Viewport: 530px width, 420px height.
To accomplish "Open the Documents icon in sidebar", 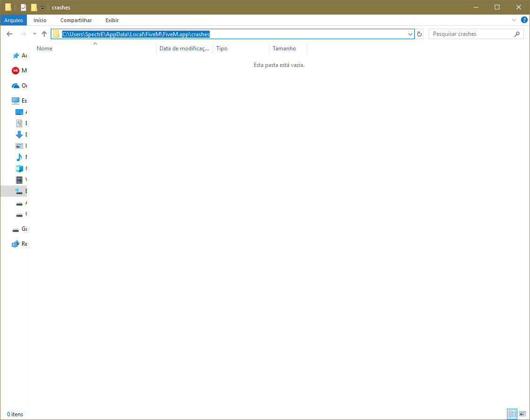I will coord(19,123).
